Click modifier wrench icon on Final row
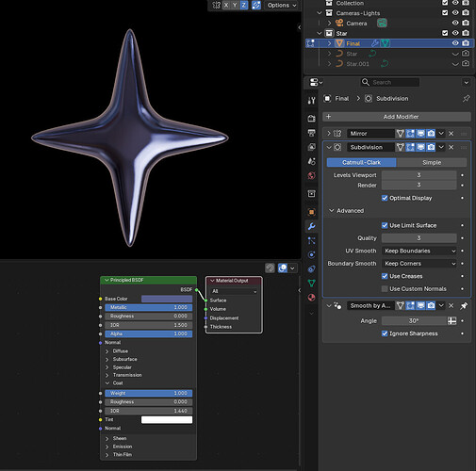Screen dimensions: 476x471 (x=374, y=43)
